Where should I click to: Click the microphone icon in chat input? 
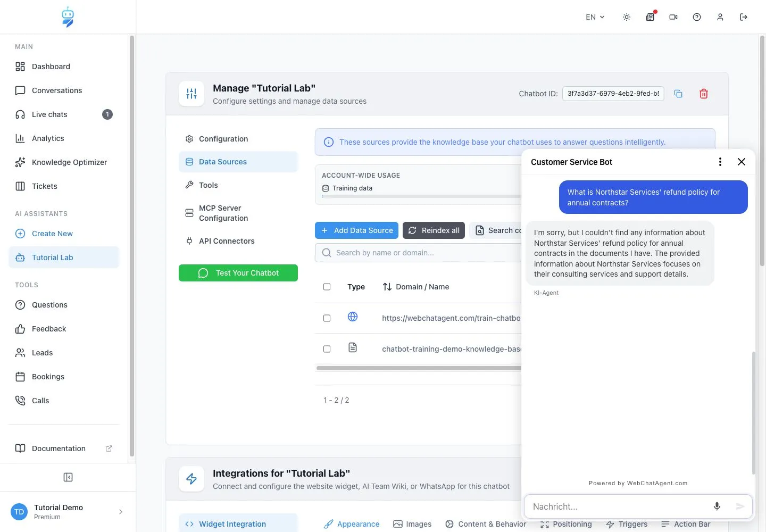pyautogui.click(x=717, y=506)
